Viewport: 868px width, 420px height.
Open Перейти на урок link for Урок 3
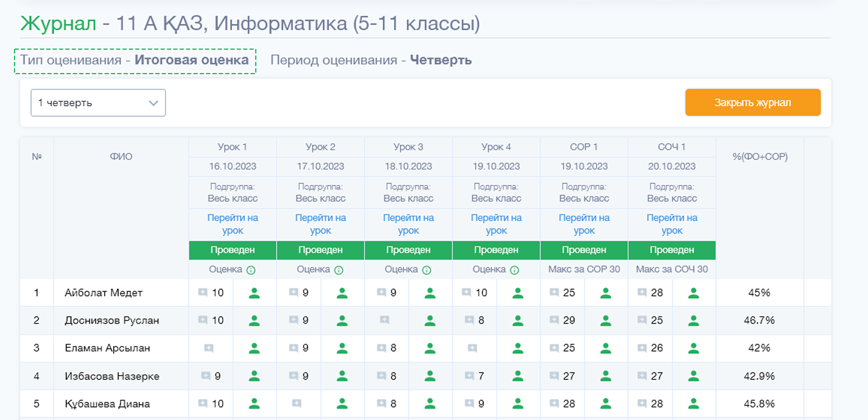coord(408,224)
